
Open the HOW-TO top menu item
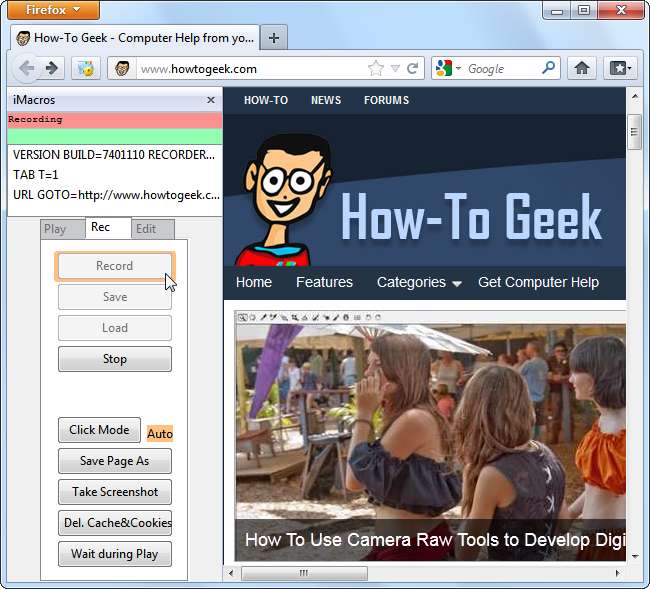[266, 100]
